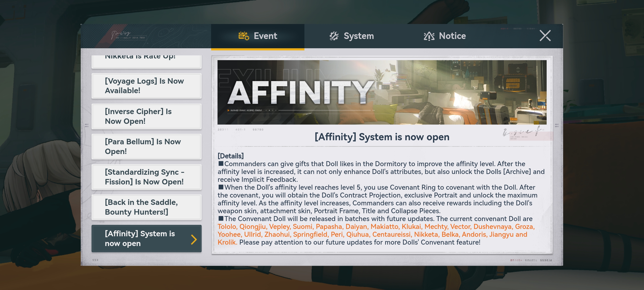Close the announcement window with X

pyautogui.click(x=545, y=35)
